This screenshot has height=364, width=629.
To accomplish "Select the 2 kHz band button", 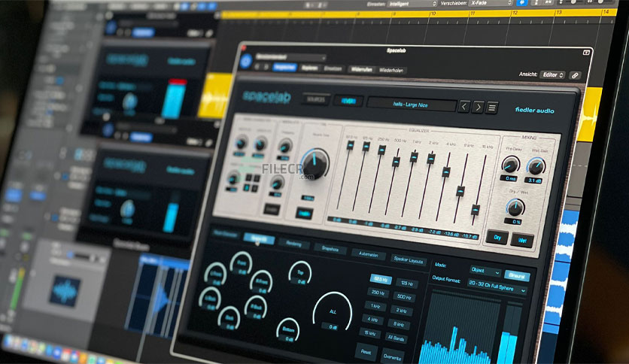I will tap(401, 311).
